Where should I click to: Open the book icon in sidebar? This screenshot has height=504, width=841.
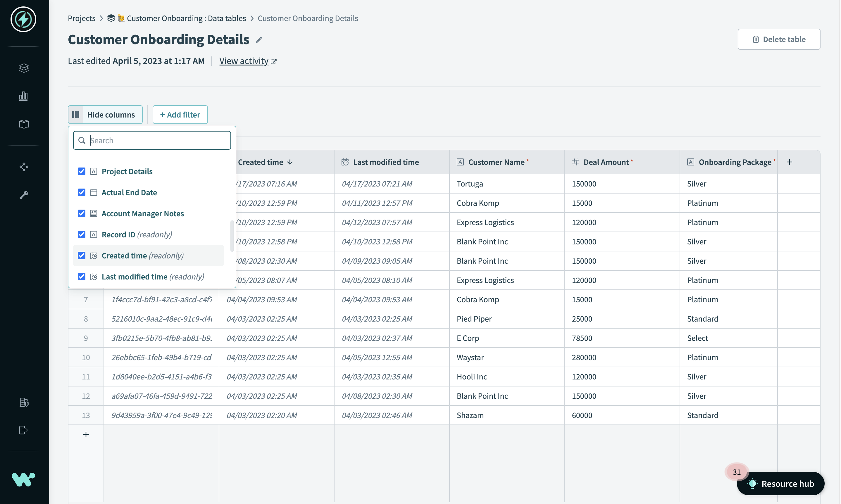click(x=24, y=124)
